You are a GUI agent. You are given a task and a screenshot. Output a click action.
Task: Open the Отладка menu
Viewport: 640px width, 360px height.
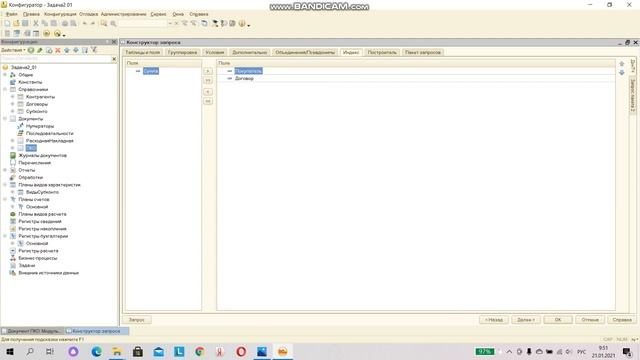89,14
